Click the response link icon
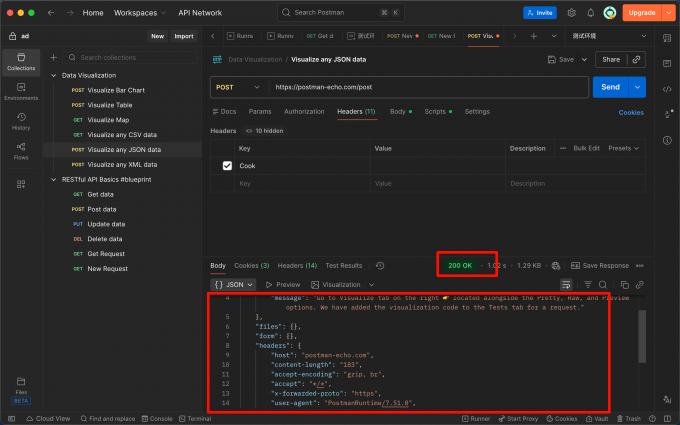Image resolution: width=680 pixels, height=425 pixels. click(640, 284)
